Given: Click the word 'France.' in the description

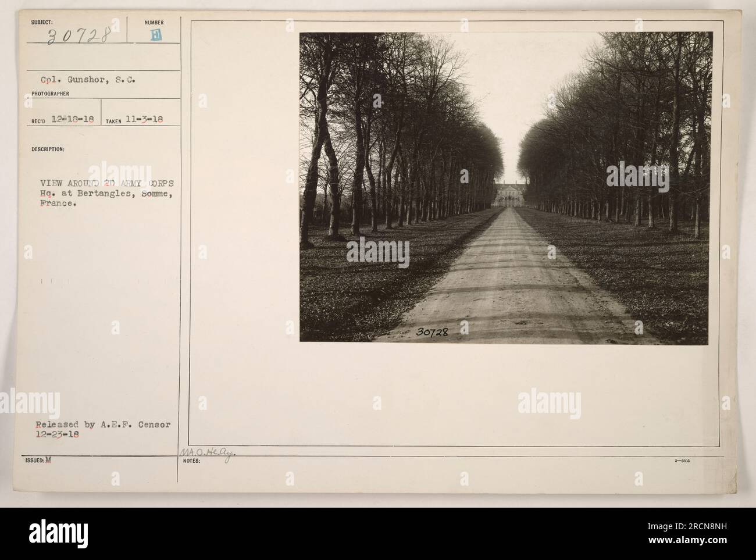Looking at the screenshot, I should (x=58, y=204).
